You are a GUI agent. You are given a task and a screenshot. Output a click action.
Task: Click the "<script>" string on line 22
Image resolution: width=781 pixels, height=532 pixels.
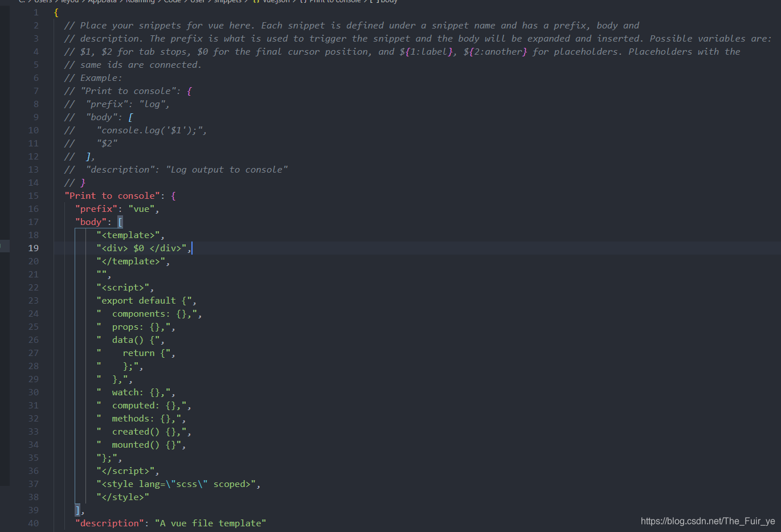[123, 288]
